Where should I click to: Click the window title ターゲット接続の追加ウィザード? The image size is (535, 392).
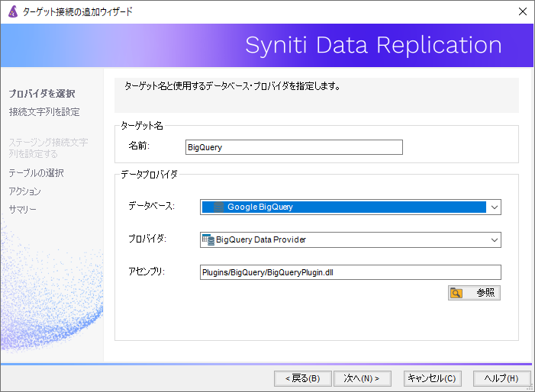77,12
